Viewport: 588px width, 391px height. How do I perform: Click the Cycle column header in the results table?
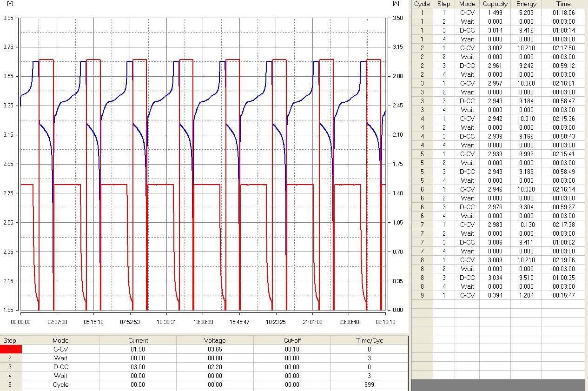[422, 4]
